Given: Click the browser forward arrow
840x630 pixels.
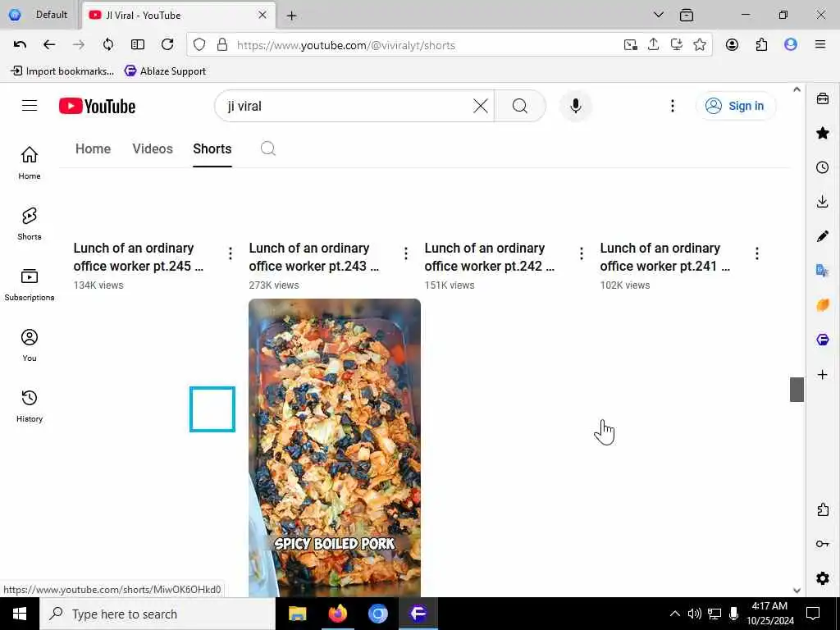Looking at the screenshot, I should (79, 45).
